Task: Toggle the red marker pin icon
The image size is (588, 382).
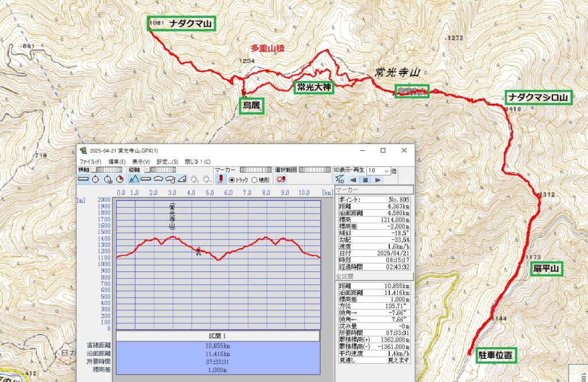Action: click(x=221, y=180)
